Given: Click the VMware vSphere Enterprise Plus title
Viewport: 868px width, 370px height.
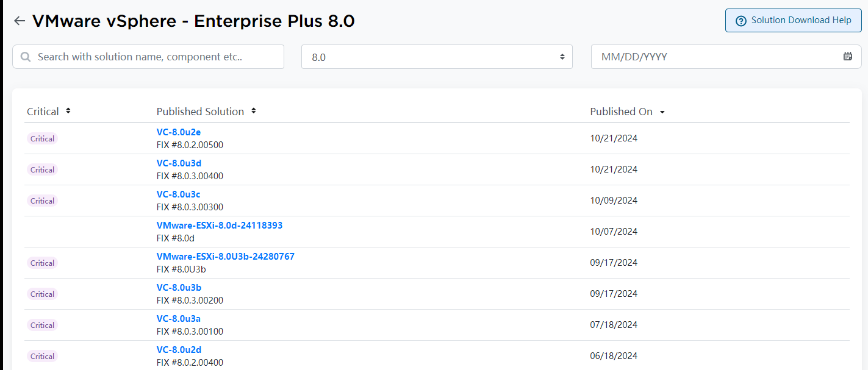Looking at the screenshot, I should [193, 21].
